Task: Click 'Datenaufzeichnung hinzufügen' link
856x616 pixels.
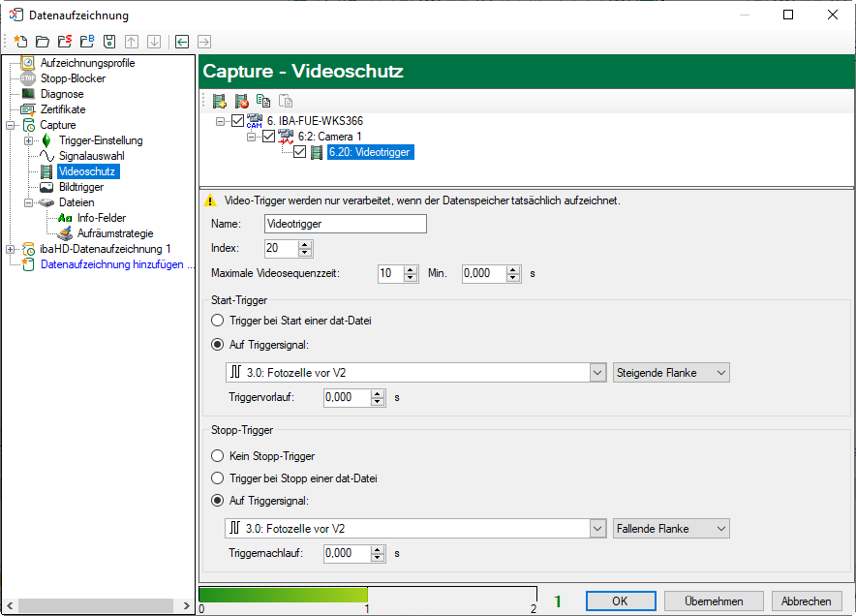Action: (x=109, y=264)
